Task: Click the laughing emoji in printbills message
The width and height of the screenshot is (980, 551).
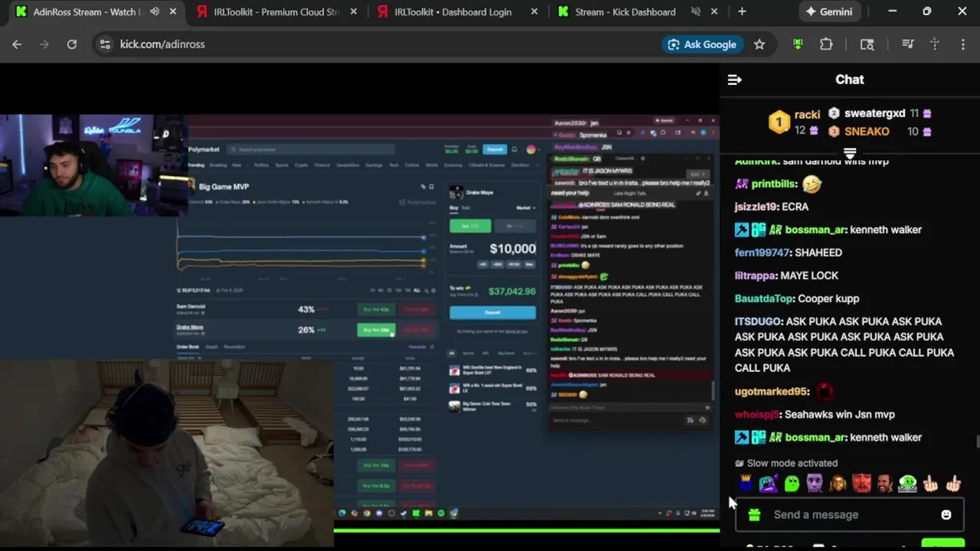Action: [x=812, y=184]
